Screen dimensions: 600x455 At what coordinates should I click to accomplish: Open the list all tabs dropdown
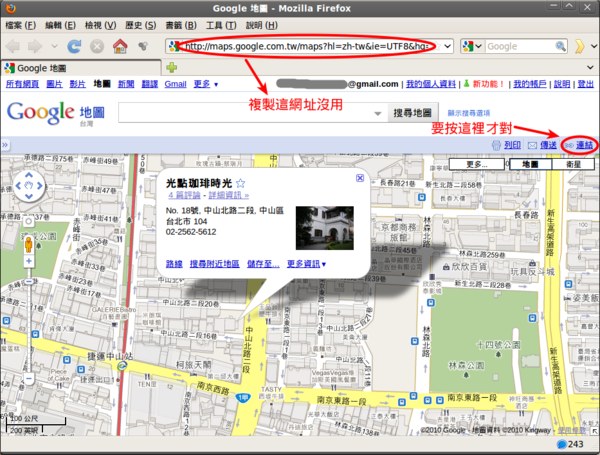click(x=590, y=67)
